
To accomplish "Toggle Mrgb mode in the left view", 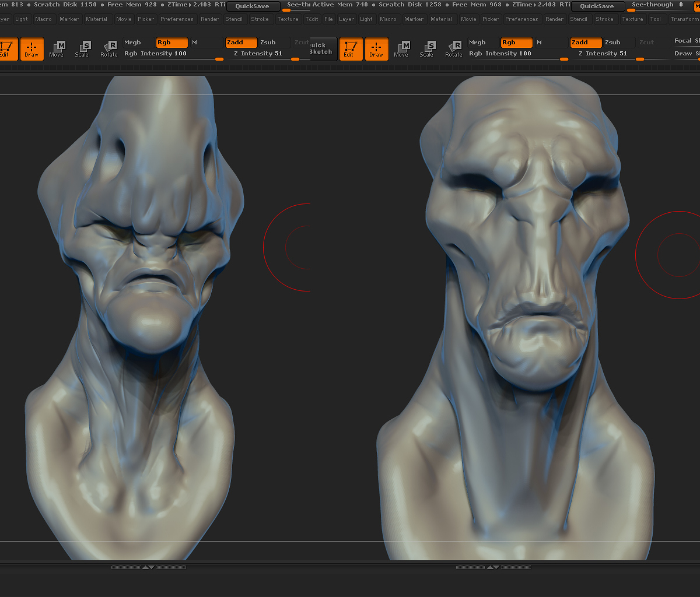I will pyautogui.click(x=138, y=43).
